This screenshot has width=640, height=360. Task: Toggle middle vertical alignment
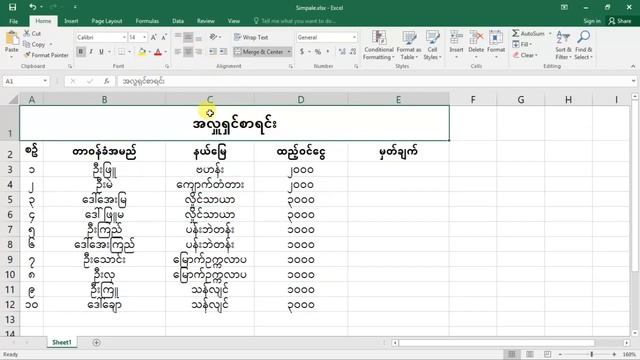coord(188,38)
